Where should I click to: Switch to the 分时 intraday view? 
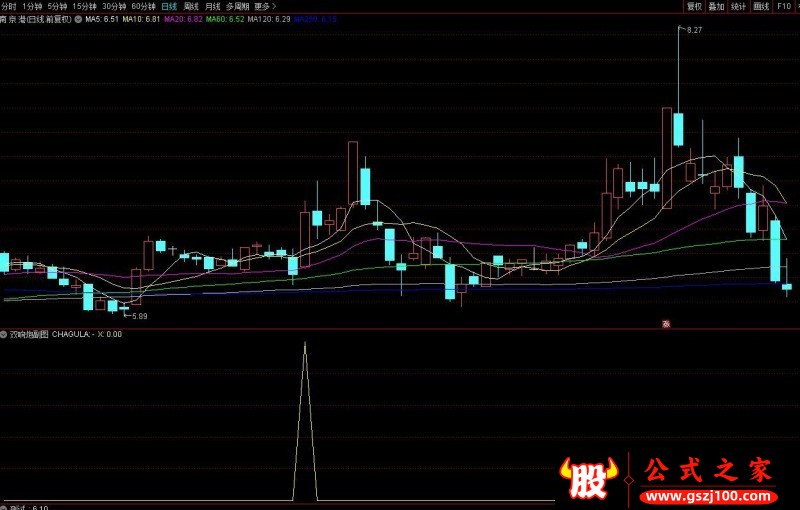tap(10, 6)
